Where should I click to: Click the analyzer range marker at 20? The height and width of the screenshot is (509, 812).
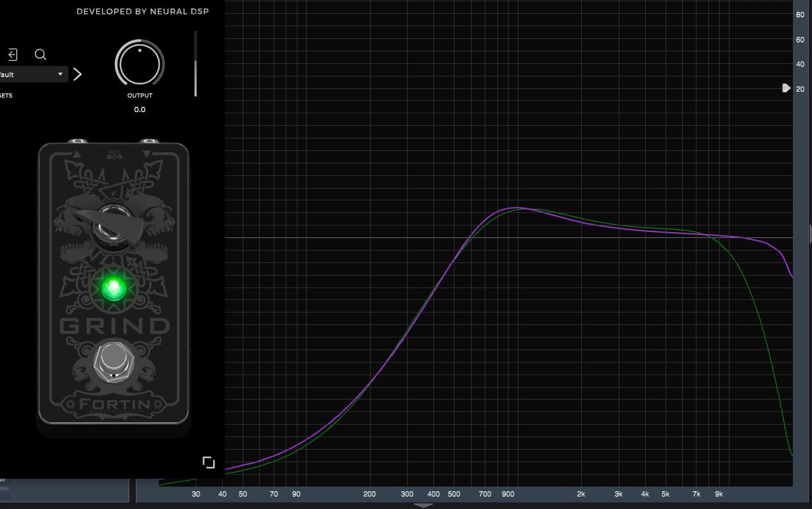(x=786, y=88)
